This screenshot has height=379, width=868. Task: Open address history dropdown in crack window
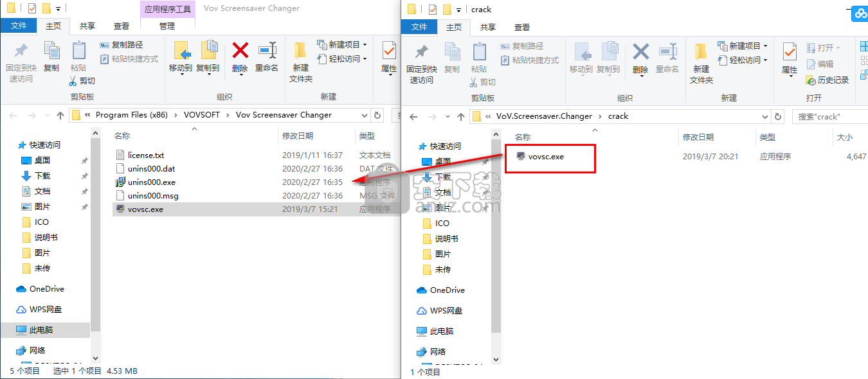click(x=764, y=116)
